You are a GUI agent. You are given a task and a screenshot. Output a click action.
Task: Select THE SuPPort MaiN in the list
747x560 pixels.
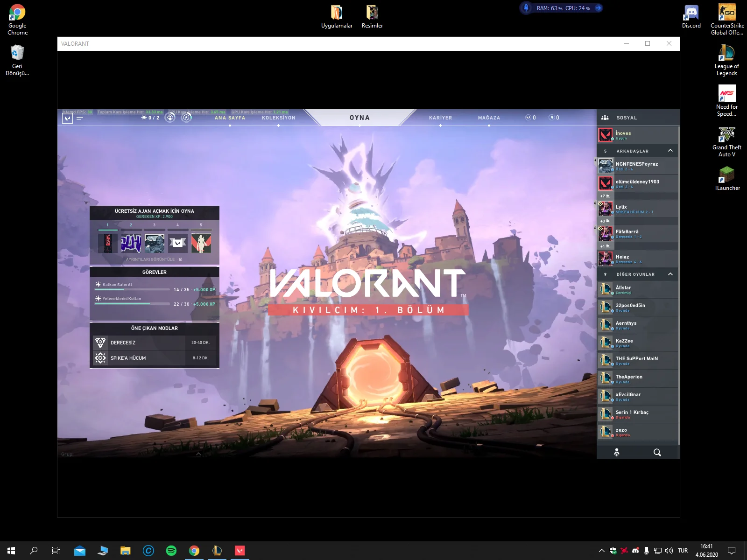coord(637,360)
